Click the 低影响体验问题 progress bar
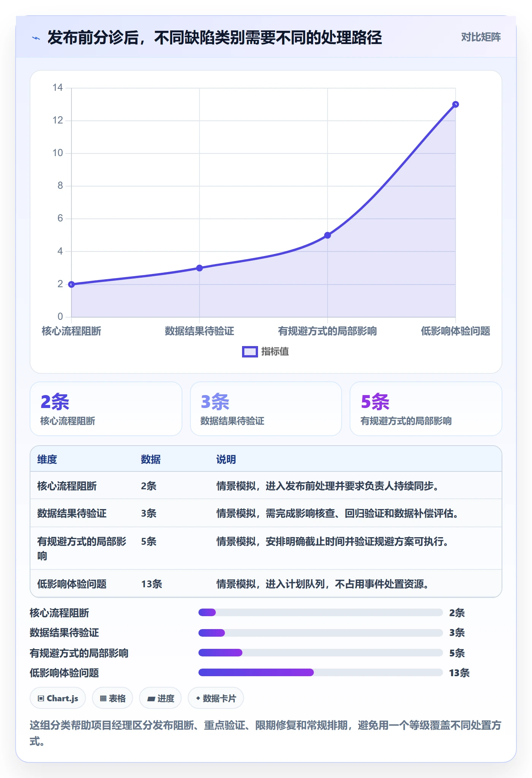Image resolution: width=532 pixels, height=778 pixels. [321, 672]
